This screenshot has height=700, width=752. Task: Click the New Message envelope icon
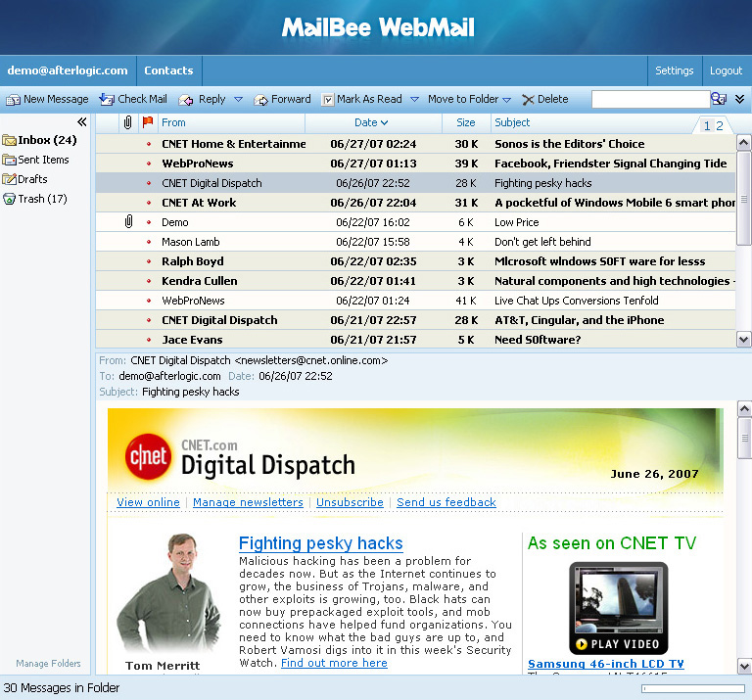pyautogui.click(x=13, y=100)
